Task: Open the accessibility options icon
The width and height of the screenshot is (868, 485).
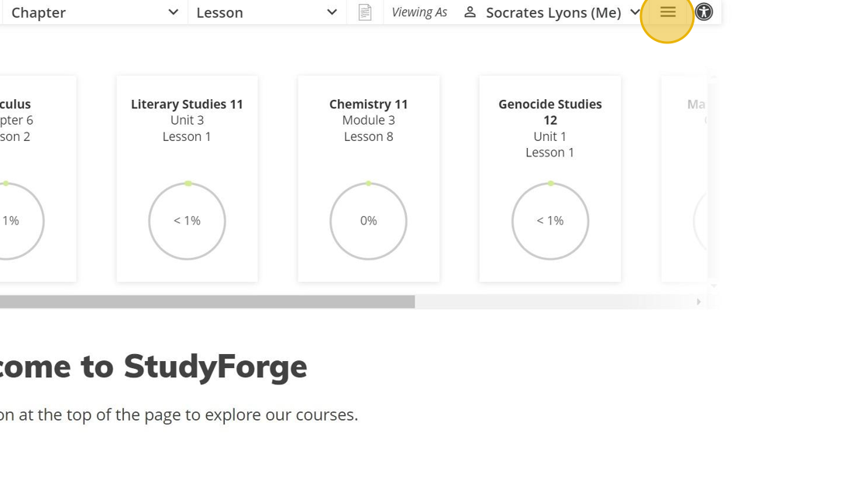Action: coord(704,12)
